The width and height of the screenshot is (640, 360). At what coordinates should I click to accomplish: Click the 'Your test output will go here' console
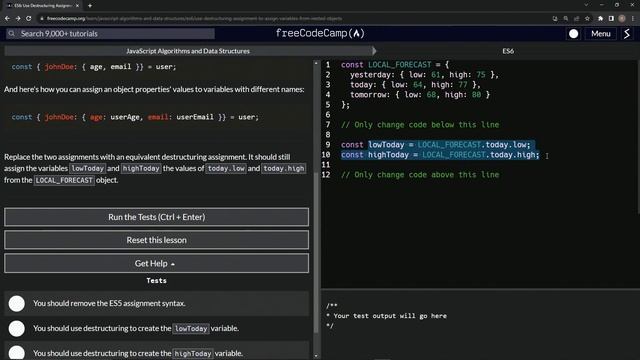click(x=390, y=316)
